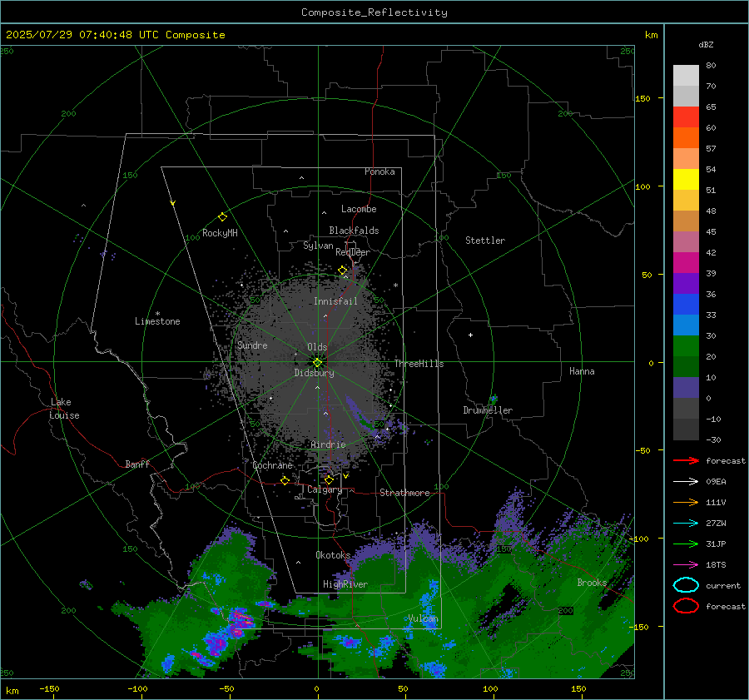Click the 18TS legend label
Image resolution: width=749 pixels, height=700 pixels.
(716, 565)
